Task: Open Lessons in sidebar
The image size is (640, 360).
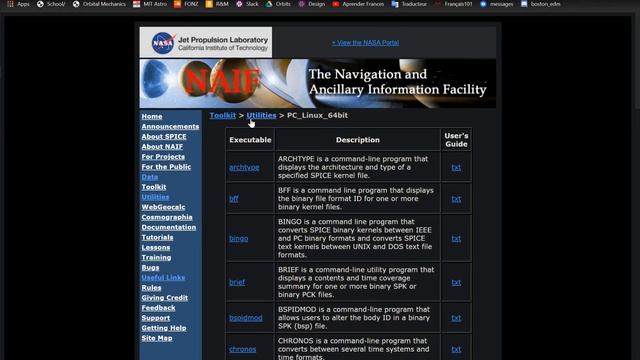Action: point(156,247)
